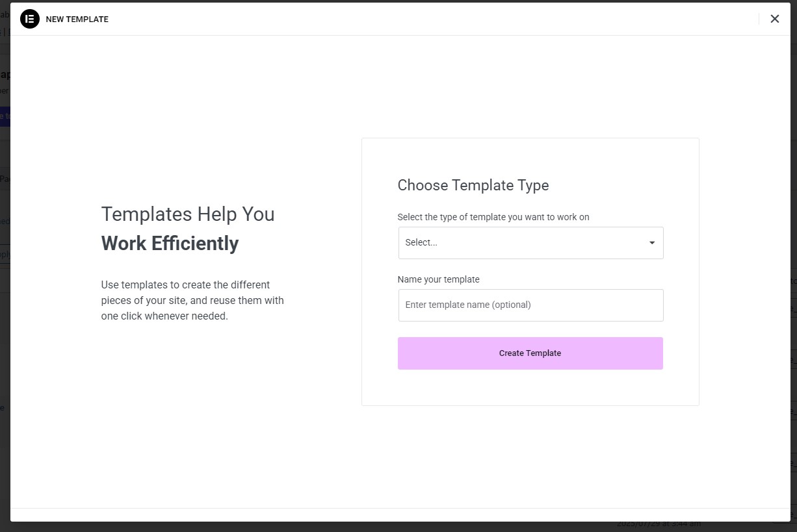This screenshot has width=797, height=532.
Task: Click the template name input field
Action: [x=530, y=305]
